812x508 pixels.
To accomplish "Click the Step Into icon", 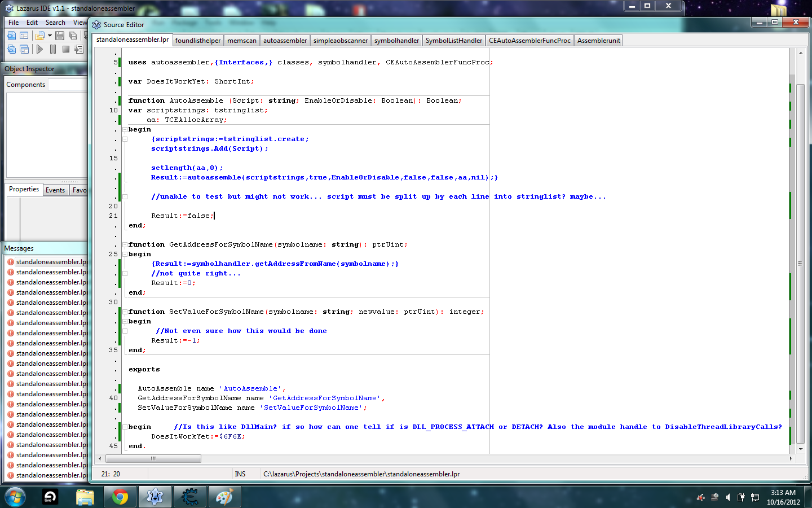I will point(79,49).
